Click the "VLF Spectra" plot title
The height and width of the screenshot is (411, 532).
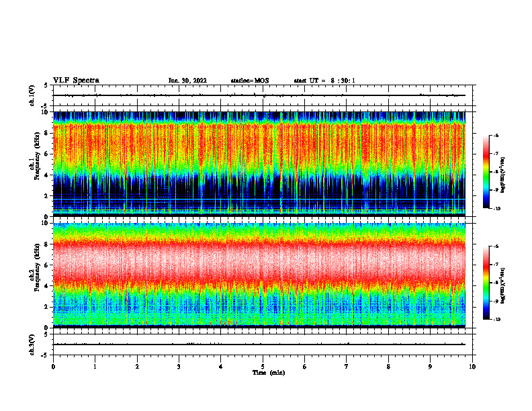click(x=77, y=81)
